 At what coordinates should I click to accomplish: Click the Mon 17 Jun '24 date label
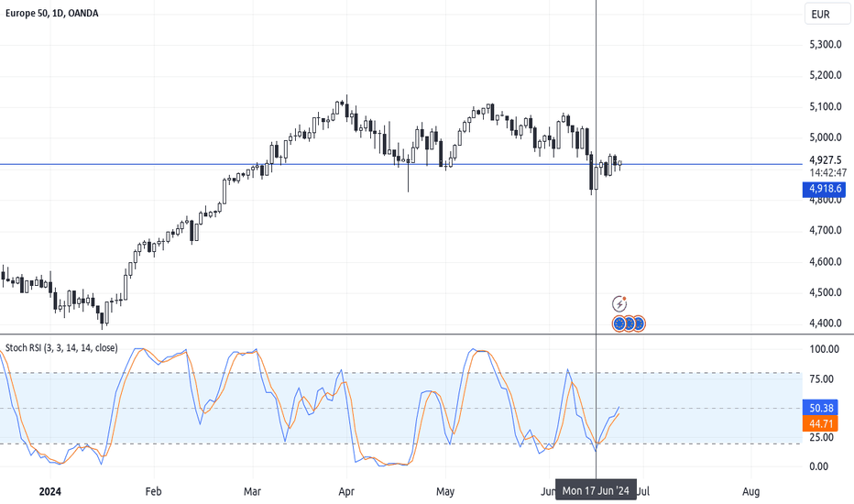pos(596,491)
